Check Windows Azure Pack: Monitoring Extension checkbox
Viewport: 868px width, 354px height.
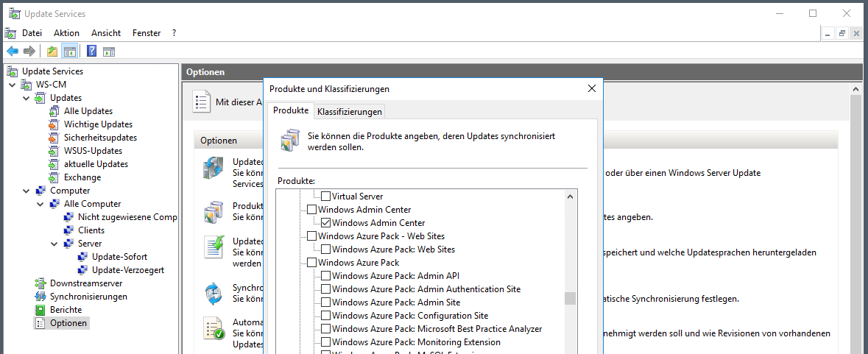326,342
